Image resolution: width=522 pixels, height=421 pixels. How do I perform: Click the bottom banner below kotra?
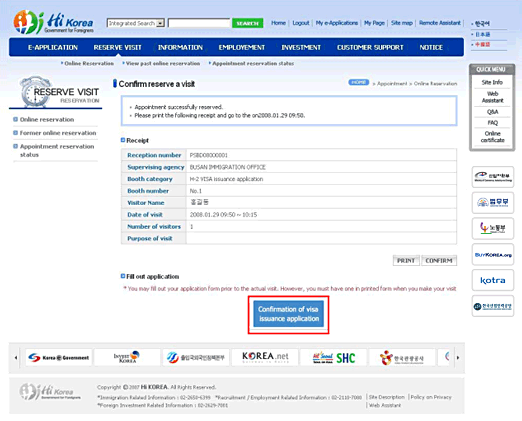[493, 306]
